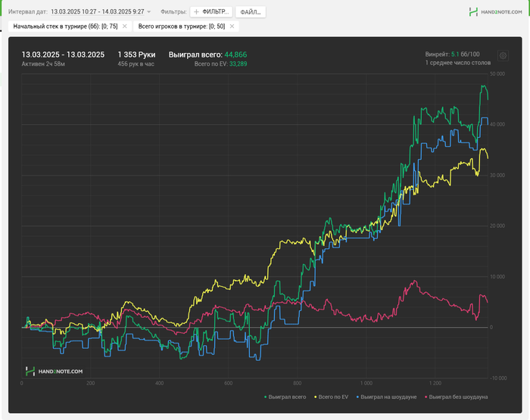Viewport: 530px width, 420px height.
Task: Click the Активен 2ч 58м label
Action: click(43, 64)
